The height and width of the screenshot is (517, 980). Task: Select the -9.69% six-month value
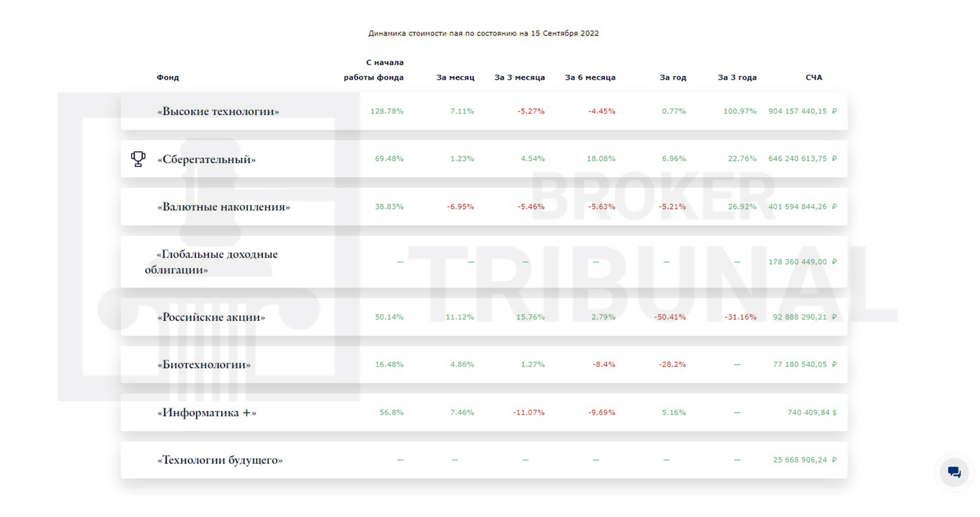[602, 413]
